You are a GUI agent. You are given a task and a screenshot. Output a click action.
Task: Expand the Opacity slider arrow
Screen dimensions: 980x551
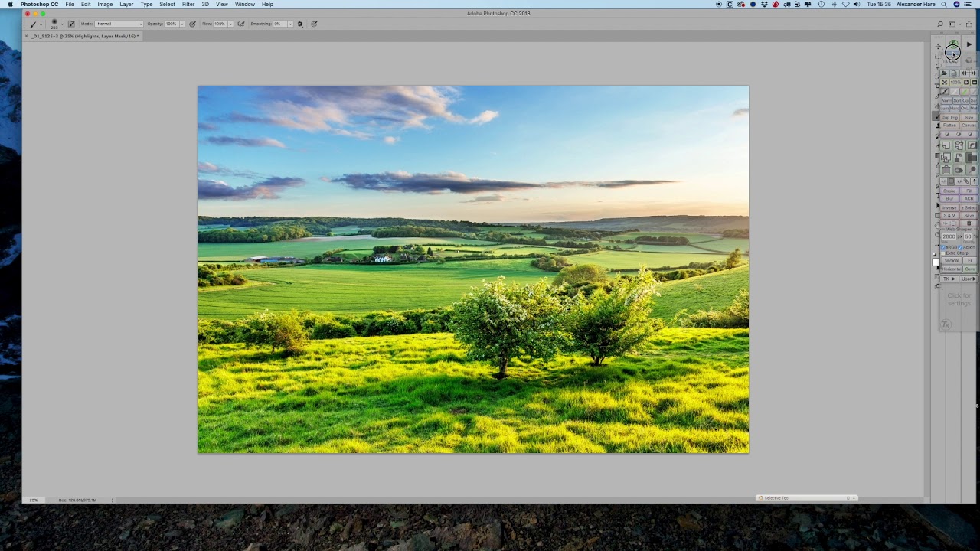[182, 24]
